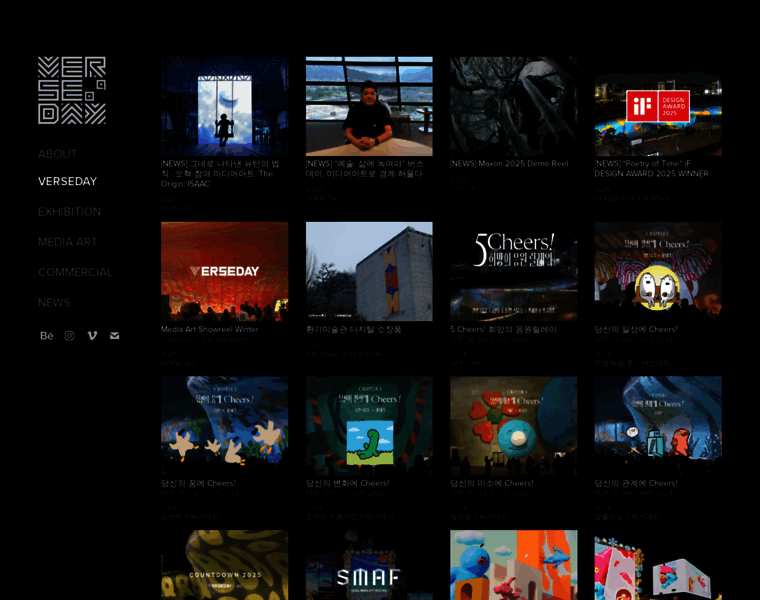This screenshot has width=760, height=600.
Task: Click the '예술, 삶에 녹여야' news title
Action: click(364, 169)
